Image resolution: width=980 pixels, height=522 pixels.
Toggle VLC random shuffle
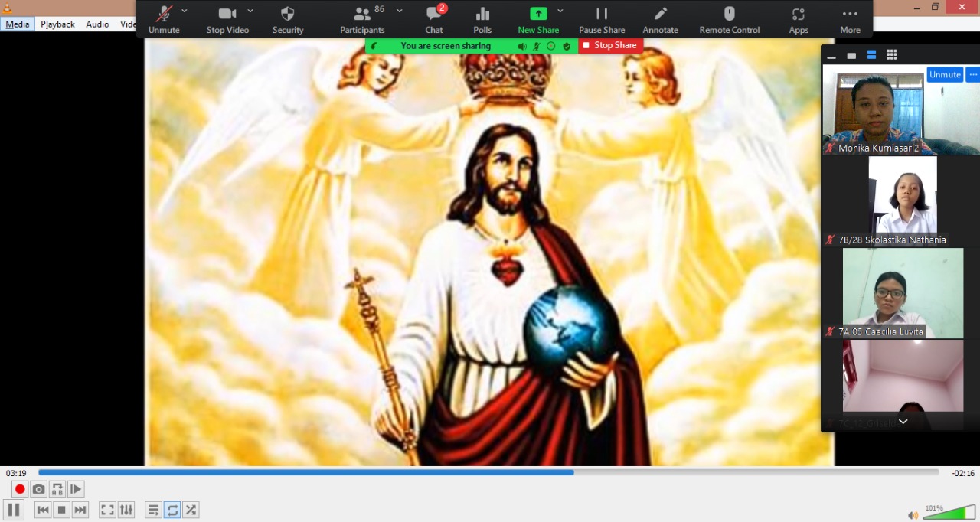pos(191,510)
